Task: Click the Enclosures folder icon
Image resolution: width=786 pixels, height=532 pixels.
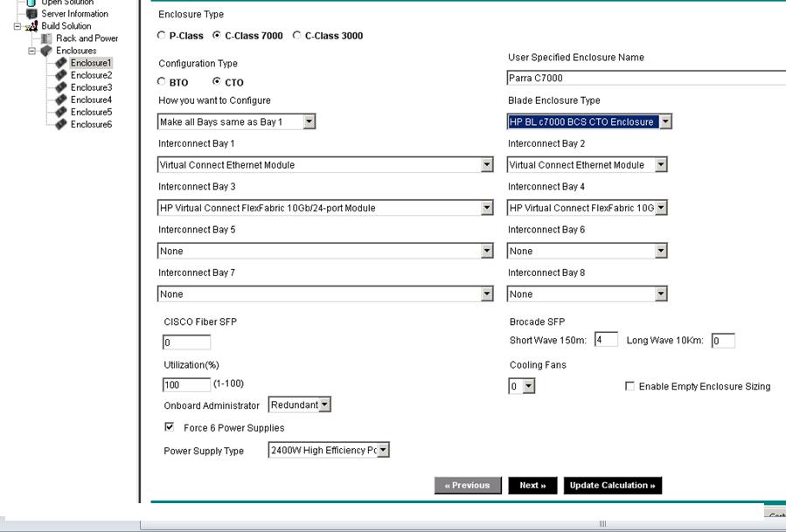Action: [46, 51]
